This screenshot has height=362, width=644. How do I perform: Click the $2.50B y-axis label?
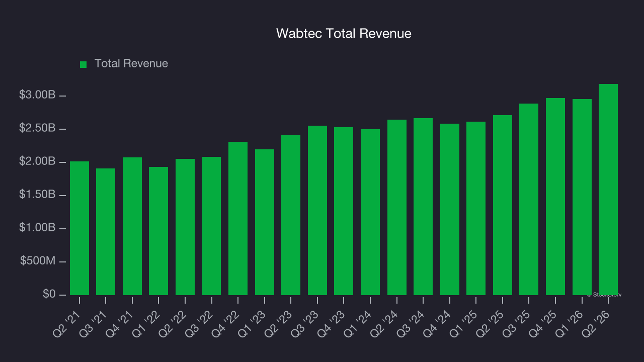[37, 128]
